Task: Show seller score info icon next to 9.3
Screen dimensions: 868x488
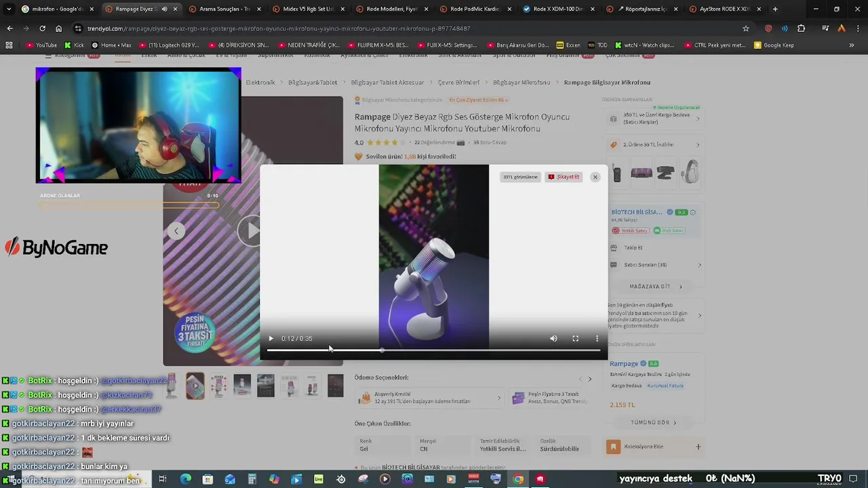Action: 692,212
